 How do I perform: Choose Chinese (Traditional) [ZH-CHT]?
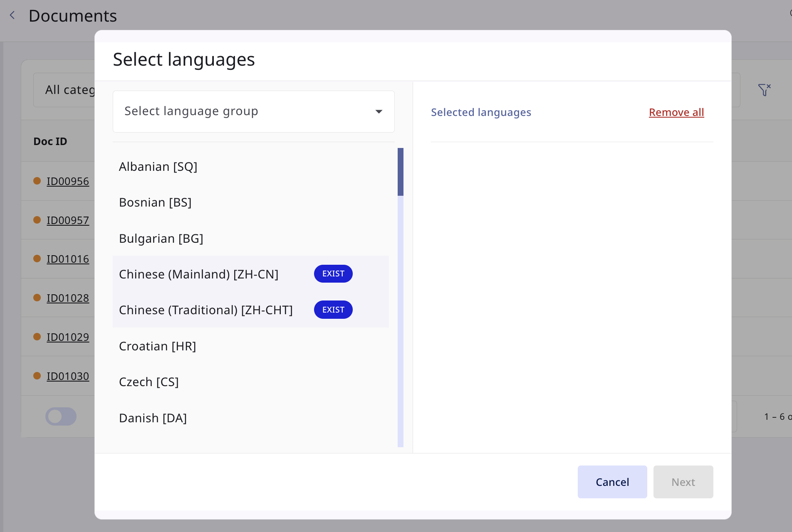coord(250,310)
